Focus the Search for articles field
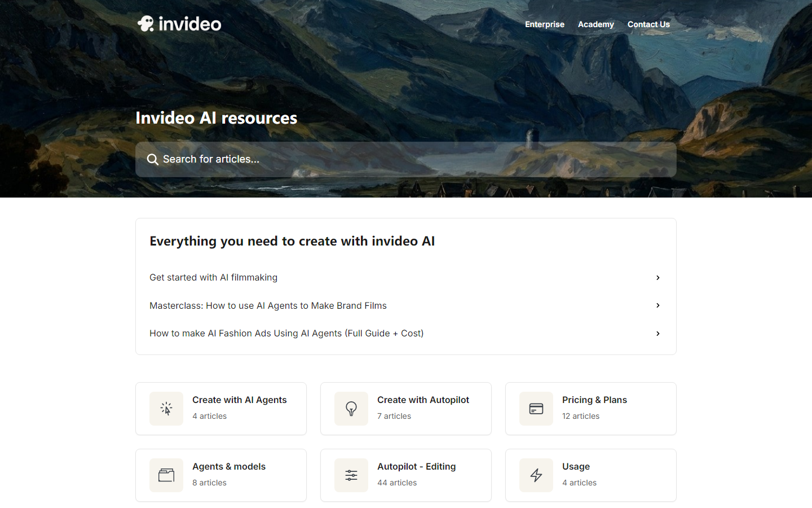Image resolution: width=812 pixels, height=508 pixels. pos(406,160)
